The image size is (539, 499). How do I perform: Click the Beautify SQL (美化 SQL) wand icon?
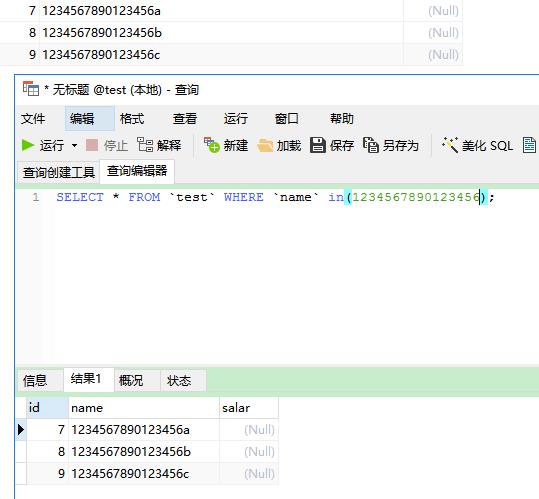click(450, 145)
